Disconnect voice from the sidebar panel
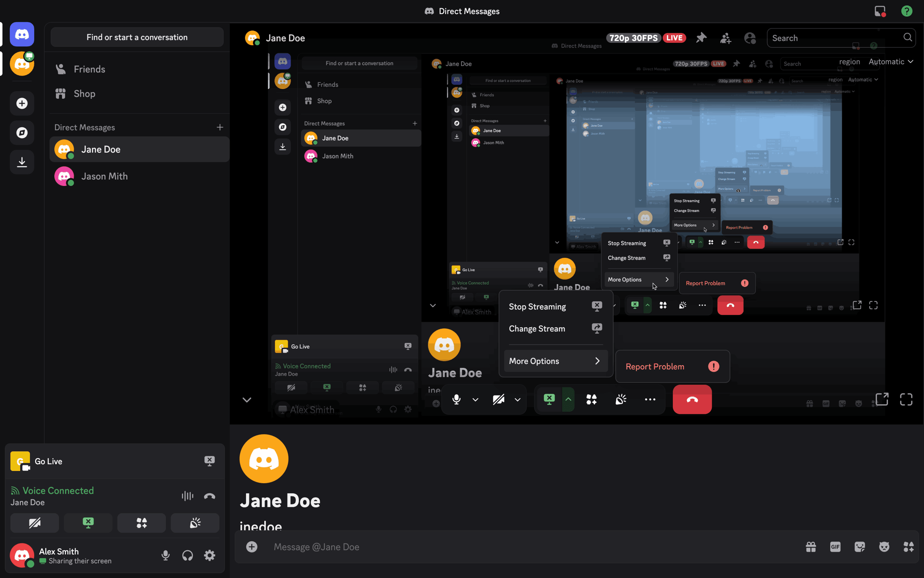Screen dimensions: 924x578 [209, 496]
